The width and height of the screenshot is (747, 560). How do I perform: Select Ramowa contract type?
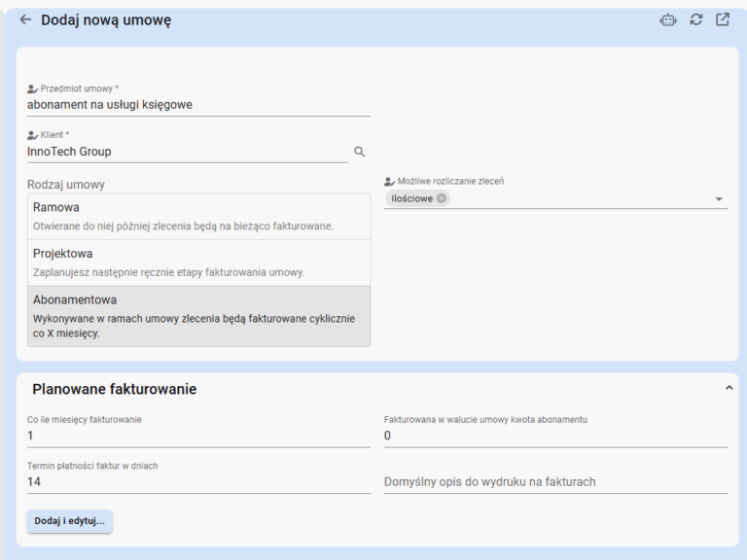click(x=199, y=217)
